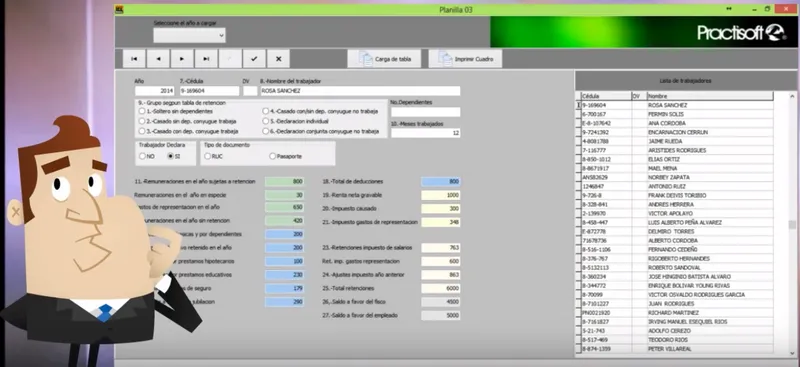Set Trabajador Declara to SI
This screenshot has height=367, width=800.
point(174,156)
